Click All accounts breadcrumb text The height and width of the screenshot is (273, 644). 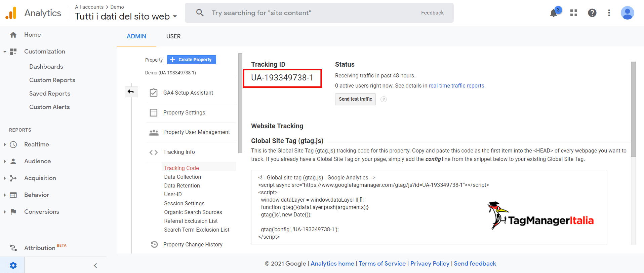pyautogui.click(x=89, y=7)
